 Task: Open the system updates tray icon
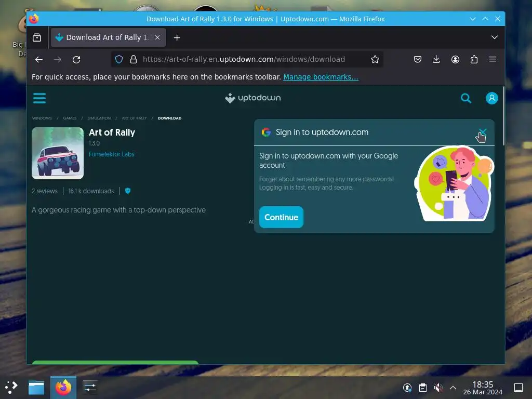pyautogui.click(x=407, y=388)
